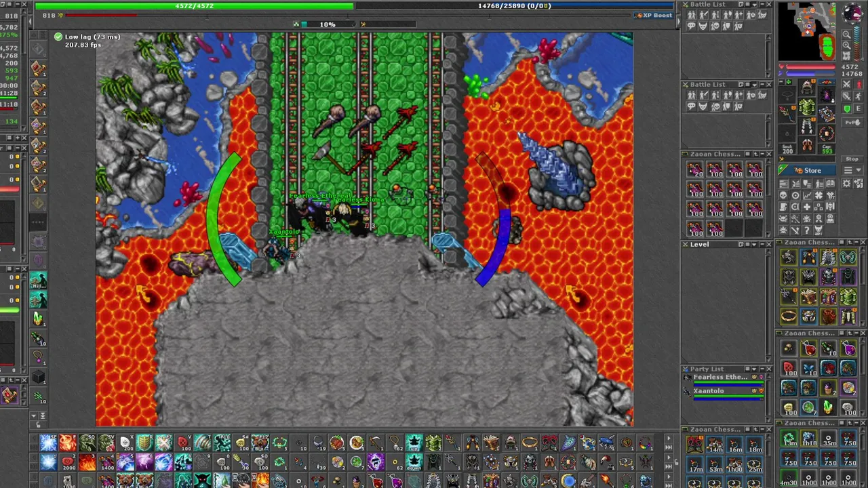Toggle the skull filter in the lower Battle List
The height and width of the screenshot is (488, 868).
[x=715, y=106]
